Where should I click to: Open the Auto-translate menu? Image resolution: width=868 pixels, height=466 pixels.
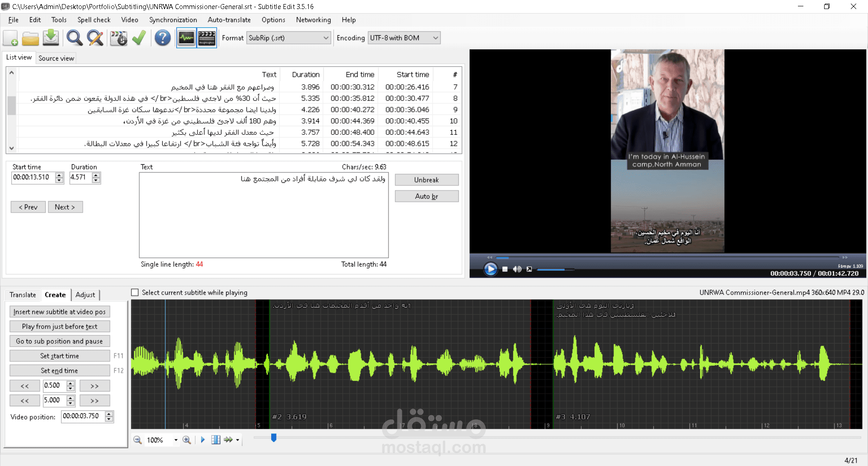pos(229,20)
